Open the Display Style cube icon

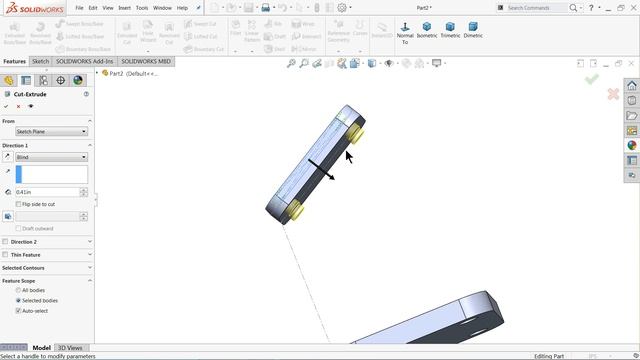371,63
